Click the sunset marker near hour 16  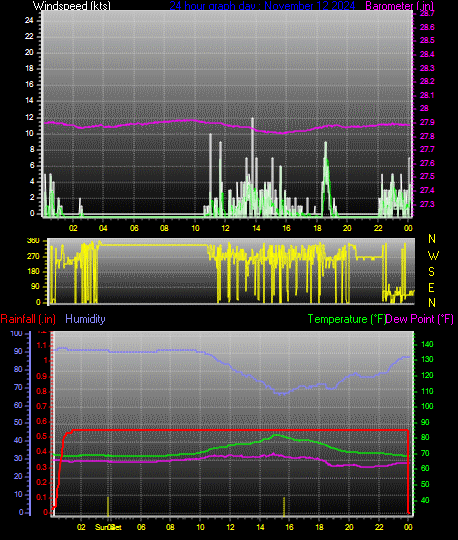284,506
